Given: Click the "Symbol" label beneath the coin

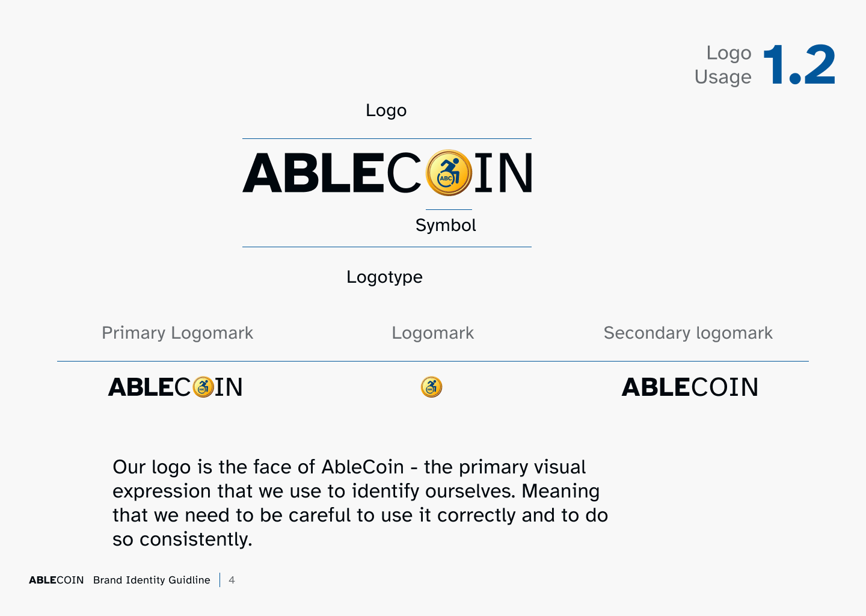Looking at the screenshot, I should (x=446, y=225).
